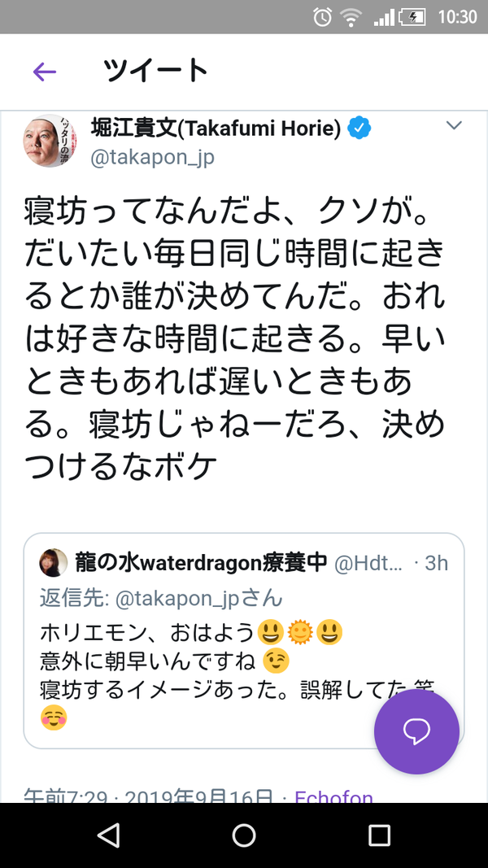The width and height of the screenshot is (488, 868).
Task: Tap the battery charging icon
Action: 412,17
